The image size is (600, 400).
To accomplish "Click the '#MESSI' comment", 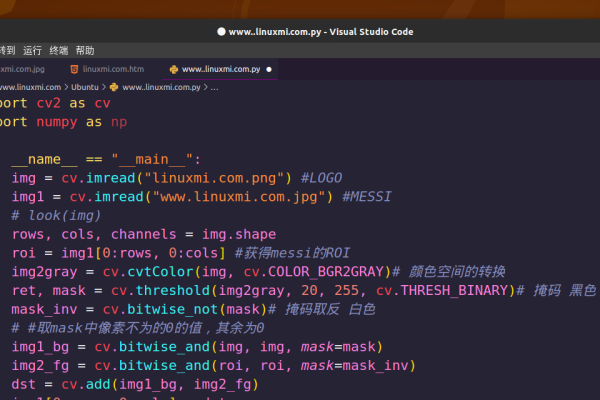I will (x=367, y=197).
